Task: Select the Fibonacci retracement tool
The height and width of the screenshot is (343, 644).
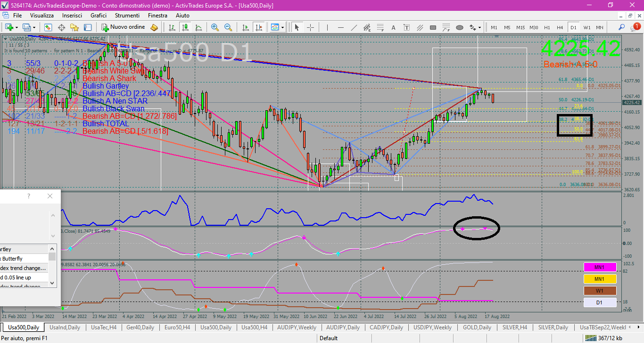Action: tap(380, 27)
